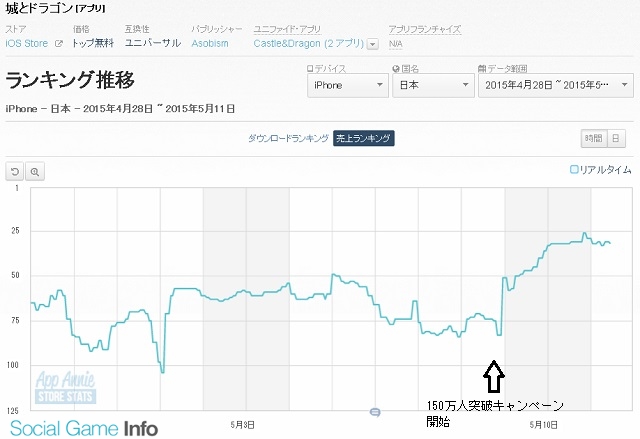The height and width of the screenshot is (439, 640).
Task: Click external link icon beside iOS Store
Action: point(59,44)
